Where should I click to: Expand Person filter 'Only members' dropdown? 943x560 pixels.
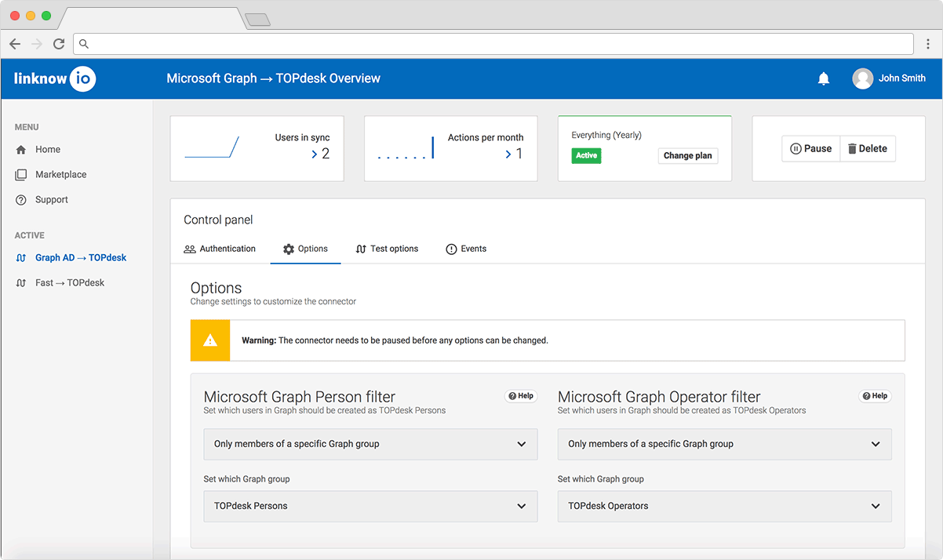tap(370, 444)
